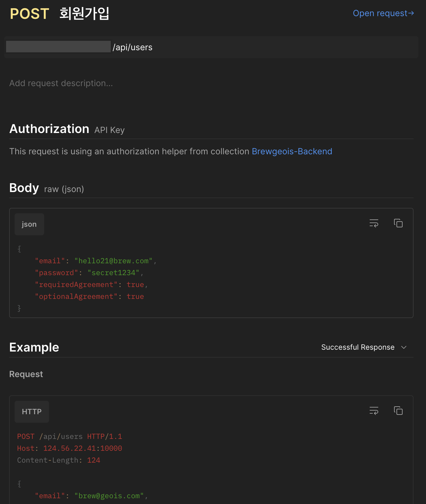Select the HTTP language label
This screenshot has width=426, height=504.
[32, 412]
